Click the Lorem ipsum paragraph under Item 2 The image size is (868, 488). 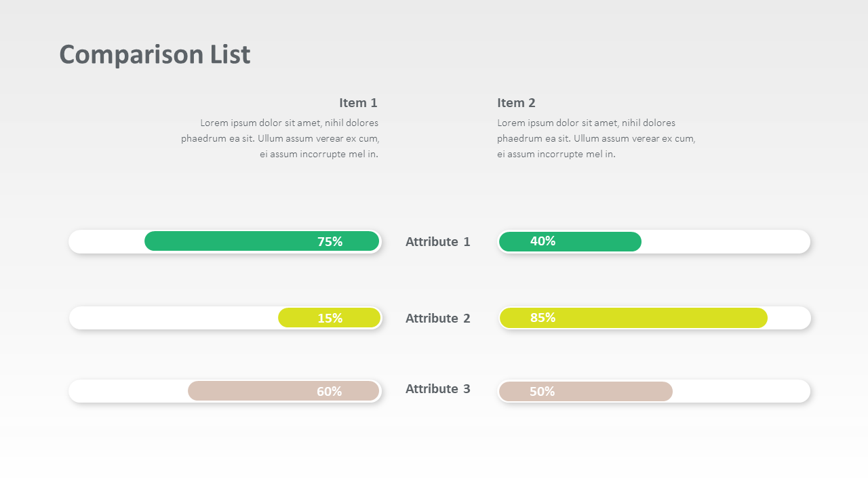pyautogui.click(x=596, y=138)
